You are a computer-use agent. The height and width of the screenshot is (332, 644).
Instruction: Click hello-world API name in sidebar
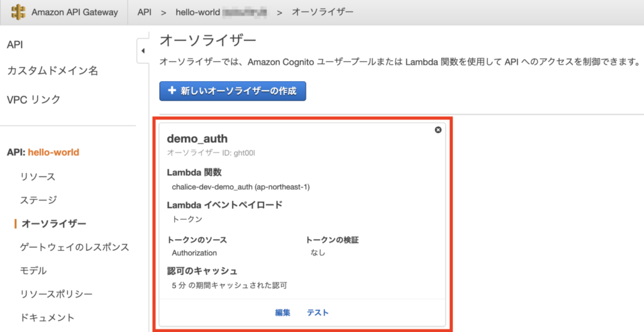53,152
